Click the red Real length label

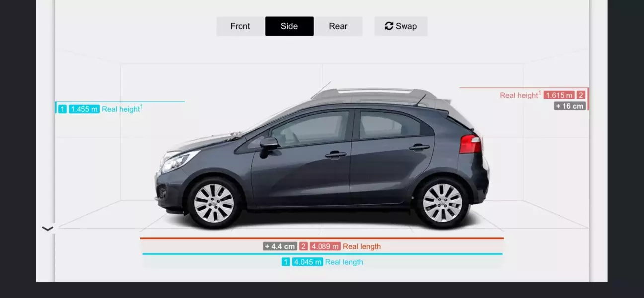362,246
